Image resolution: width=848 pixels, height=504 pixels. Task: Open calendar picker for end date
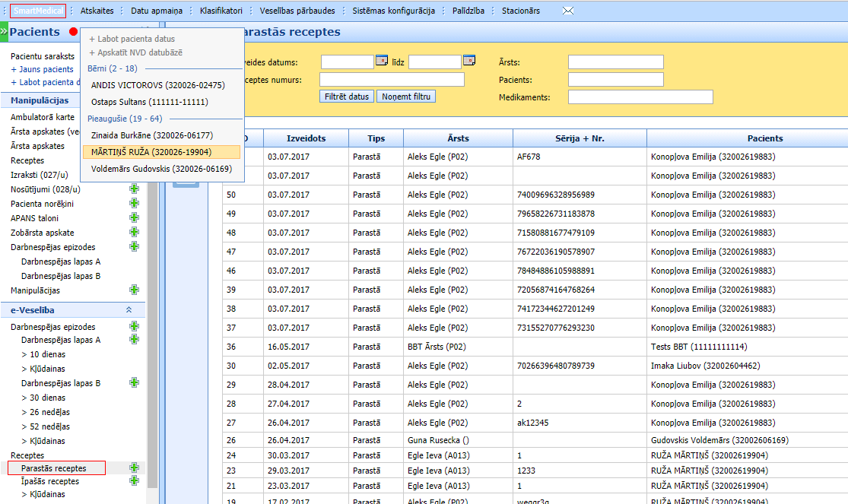469,61
